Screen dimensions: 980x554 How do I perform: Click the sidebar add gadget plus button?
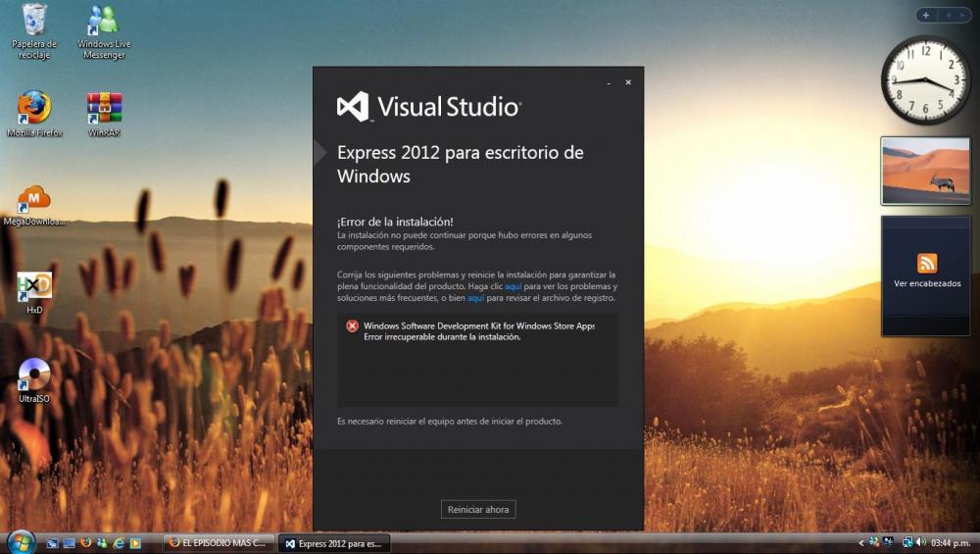(926, 15)
